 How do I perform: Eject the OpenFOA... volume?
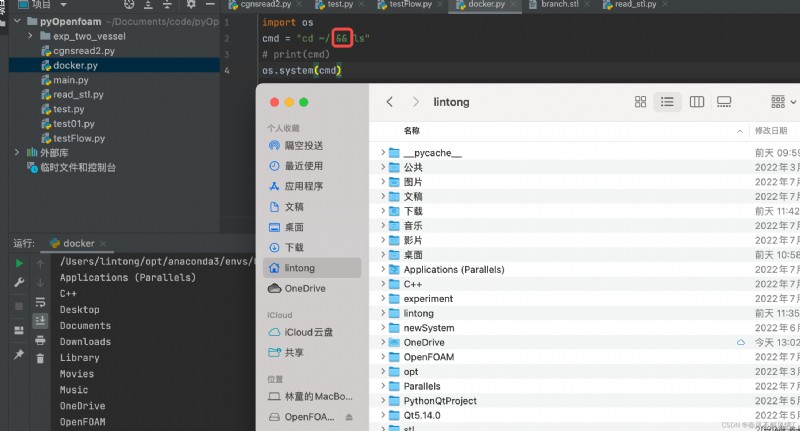[349, 417]
